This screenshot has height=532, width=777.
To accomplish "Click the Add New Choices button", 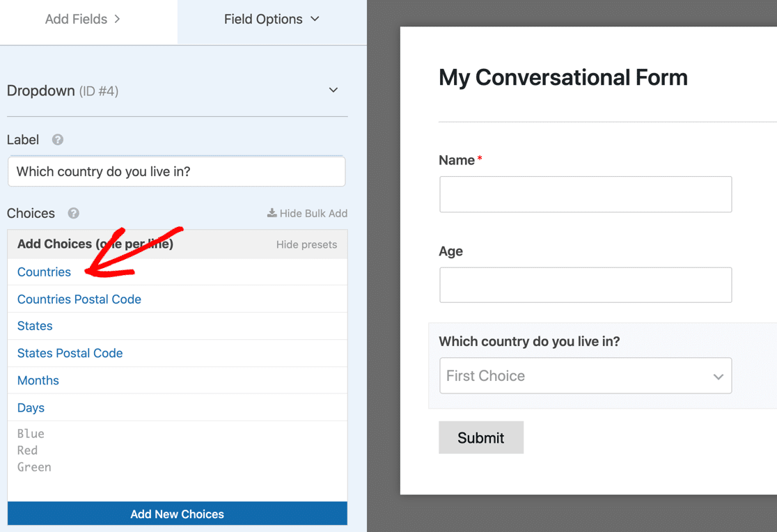I will tap(178, 514).
